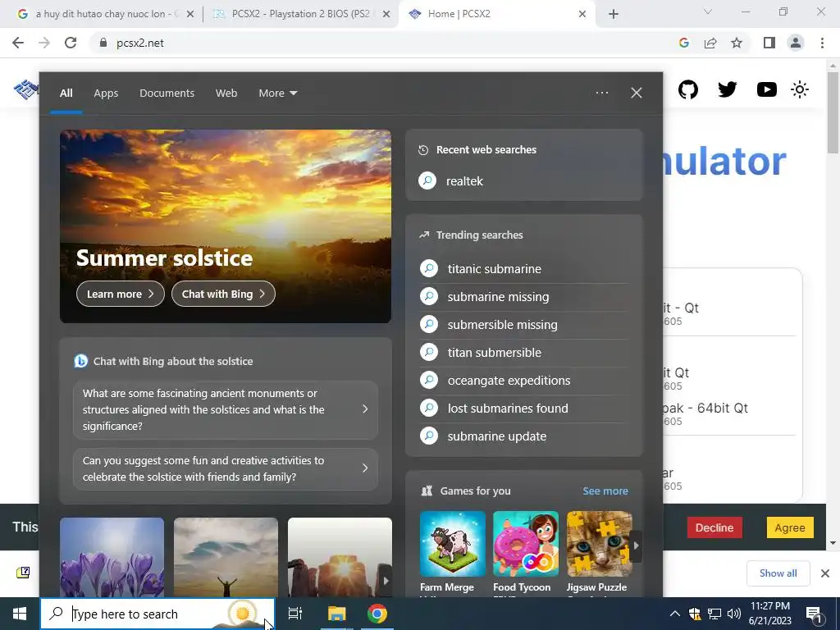Open the notification center icon
Viewport: 840px width, 630px height.
(814, 614)
